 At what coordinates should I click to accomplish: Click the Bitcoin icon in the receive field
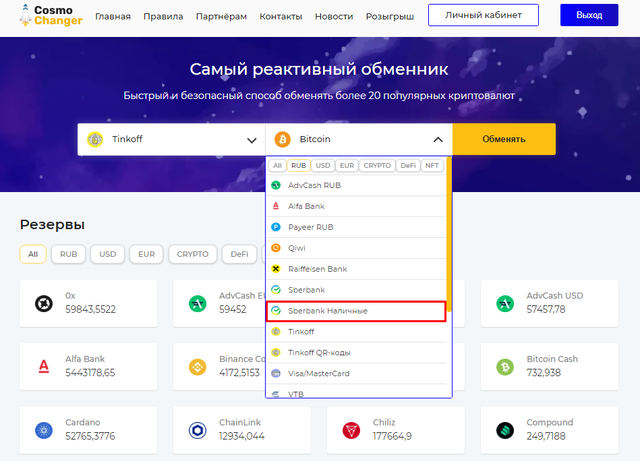click(x=282, y=139)
